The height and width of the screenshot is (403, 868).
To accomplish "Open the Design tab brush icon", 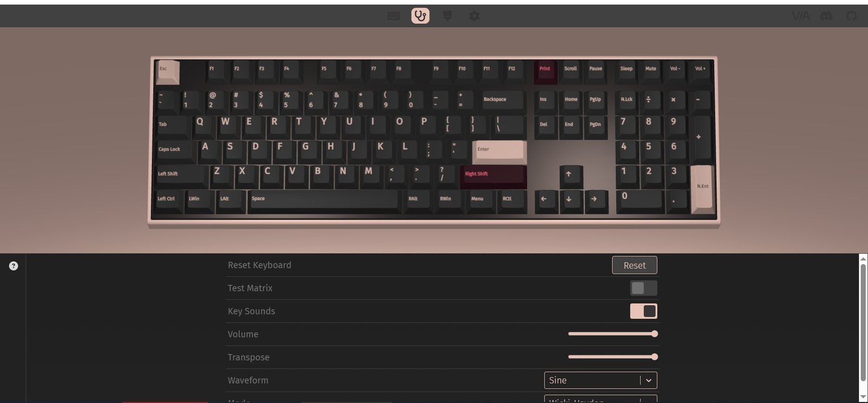I will point(448,16).
